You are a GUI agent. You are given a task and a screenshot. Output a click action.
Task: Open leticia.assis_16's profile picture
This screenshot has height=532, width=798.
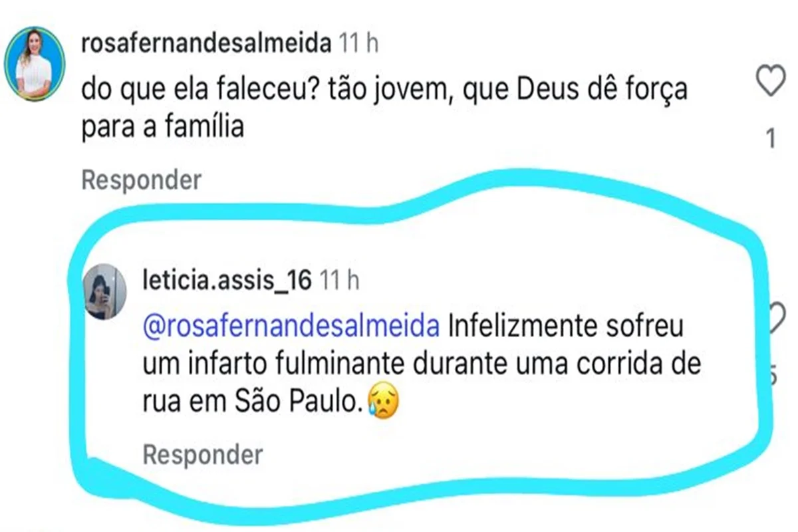[x=106, y=292]
